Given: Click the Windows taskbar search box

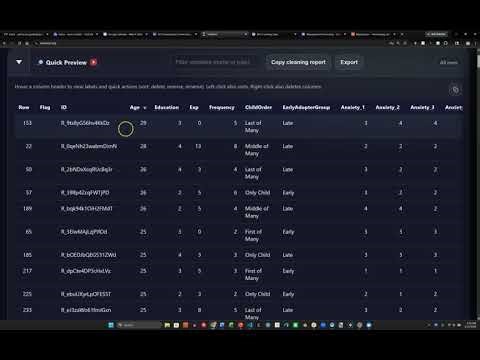Looking at the screenshot, I should [138, 325].
